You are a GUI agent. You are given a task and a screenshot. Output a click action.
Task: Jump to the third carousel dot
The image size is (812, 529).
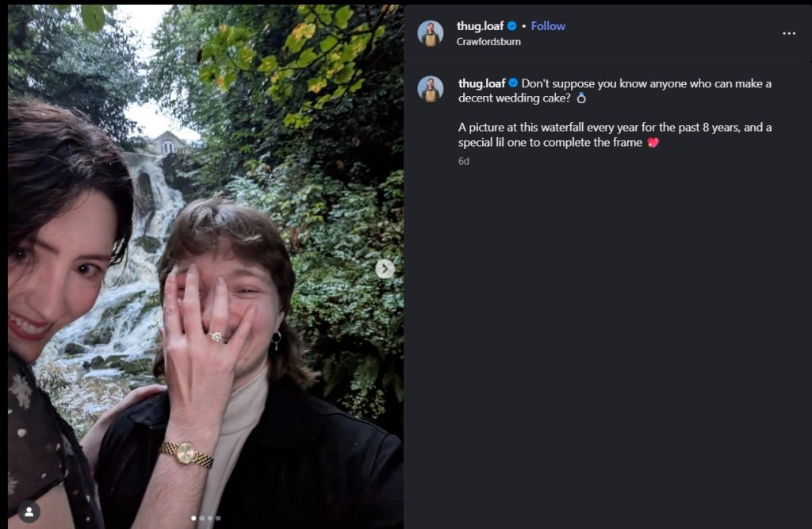(209, 518)
